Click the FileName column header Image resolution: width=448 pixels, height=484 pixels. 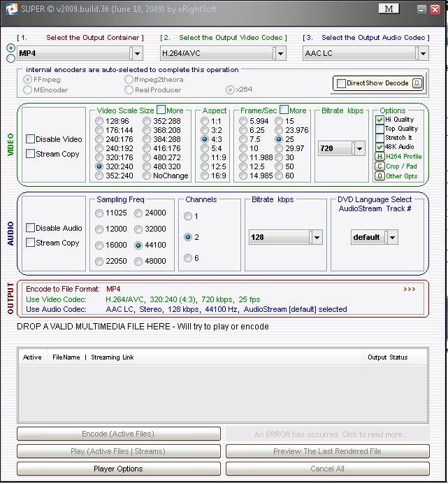click(x=66, y=357)
